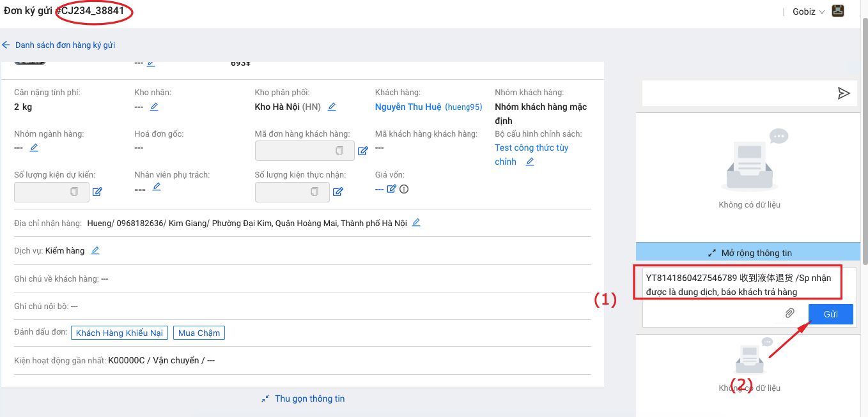Edit Dịch vụ Kiểm hàng pencil icon
Image resolution: width=868 pixels, height=417 pixels.
95,250
